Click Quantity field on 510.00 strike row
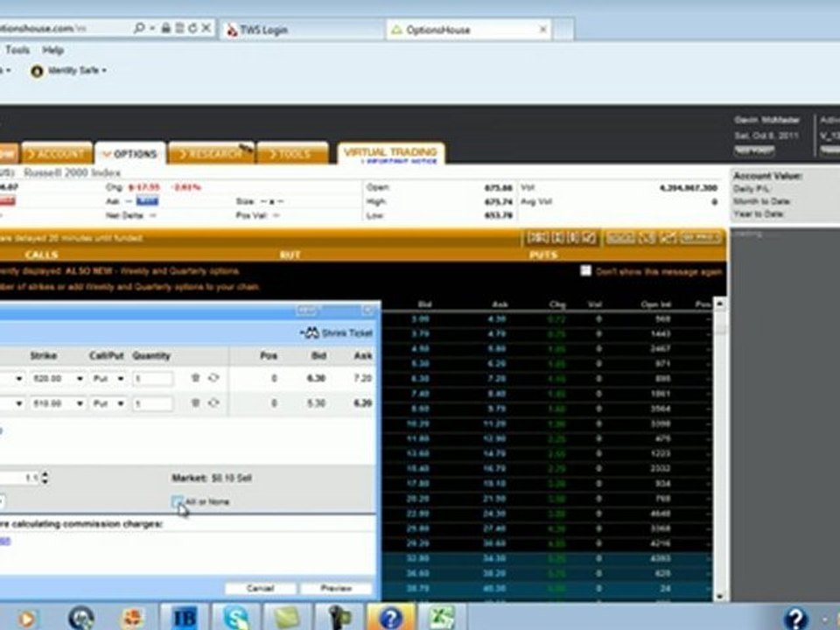Image resolution: width=840 pixels, height=630 pixels. pyautogui.click(x=152, y=402)
